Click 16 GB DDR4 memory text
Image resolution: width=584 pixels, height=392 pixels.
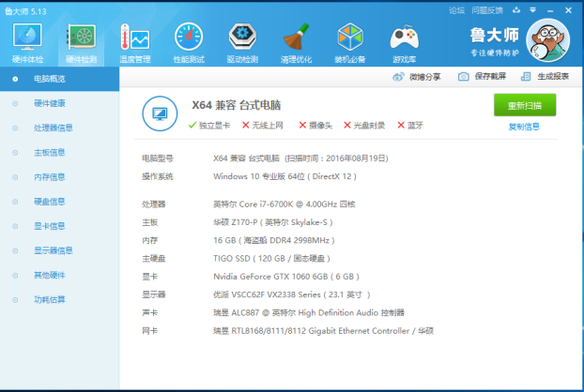(x=274, y=240)
